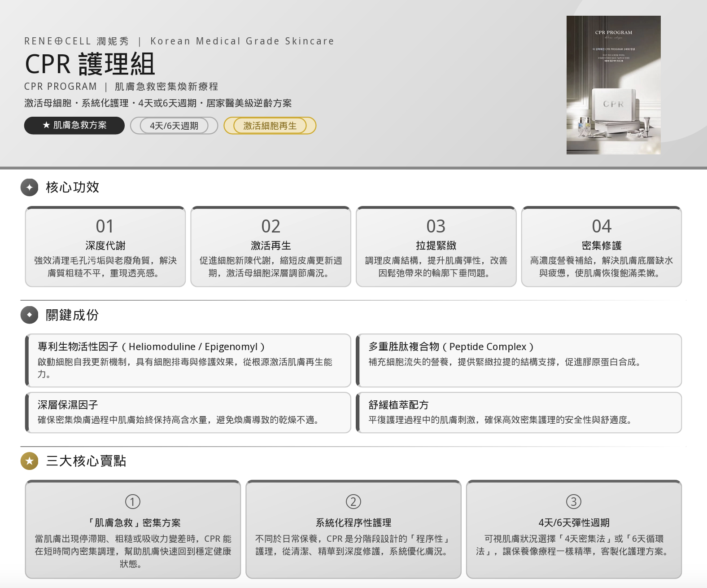Click the 核心功效 section sparkle icon
707x588 pixels.
(30, 188)
